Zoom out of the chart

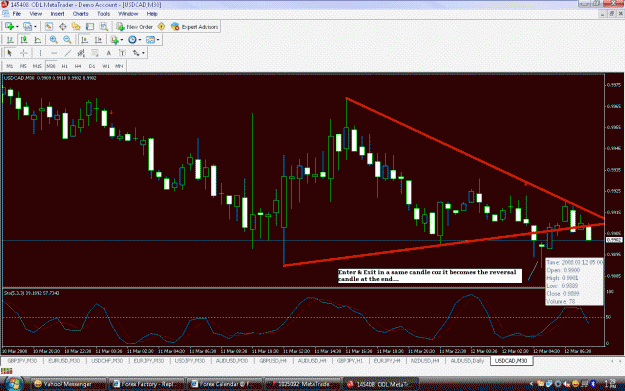[67, 40]
